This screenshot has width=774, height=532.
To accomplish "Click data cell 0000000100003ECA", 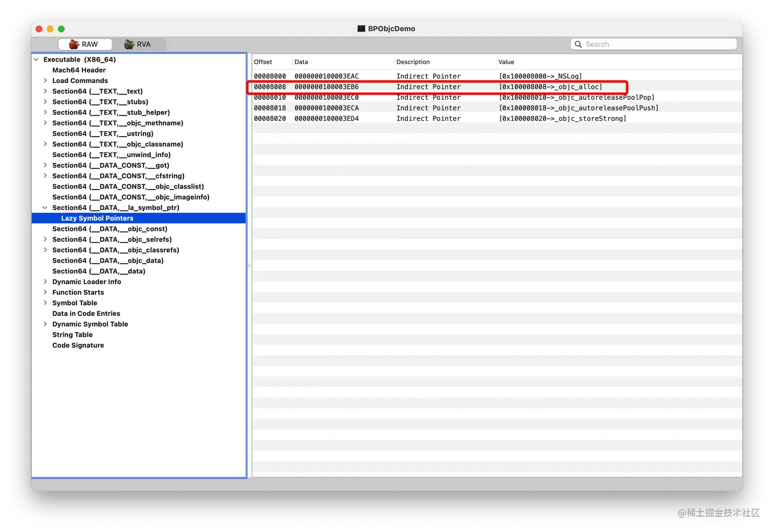I will tap(327, 108).
